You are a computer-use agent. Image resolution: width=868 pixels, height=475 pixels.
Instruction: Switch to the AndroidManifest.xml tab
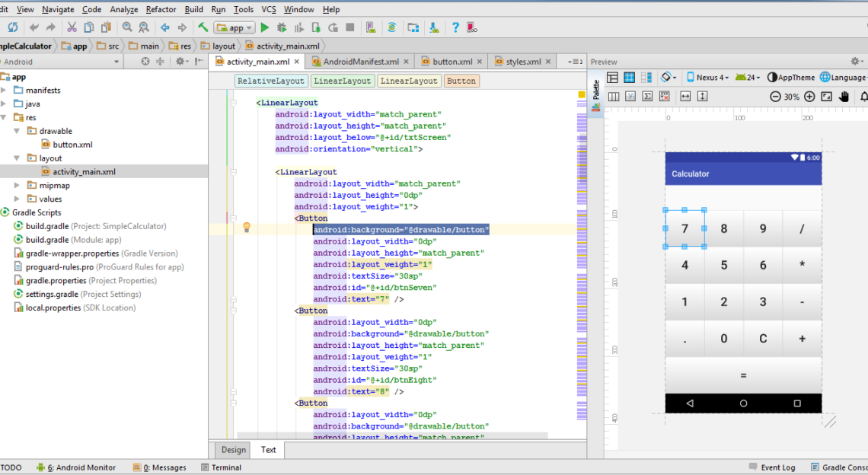point(360,62)
